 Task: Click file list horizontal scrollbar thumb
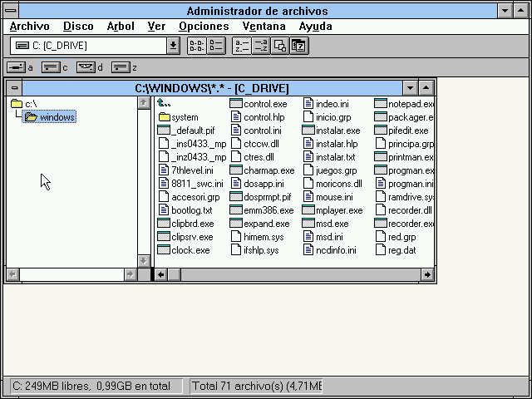174,274
